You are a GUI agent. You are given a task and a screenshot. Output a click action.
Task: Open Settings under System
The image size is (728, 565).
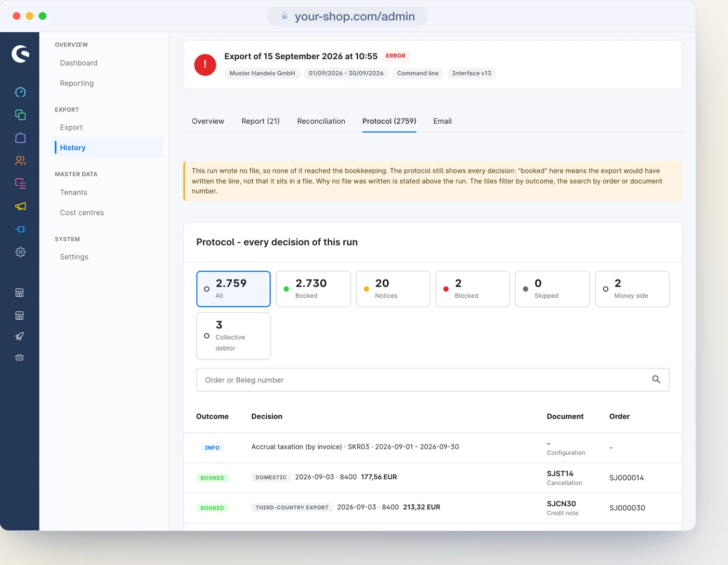74,257
